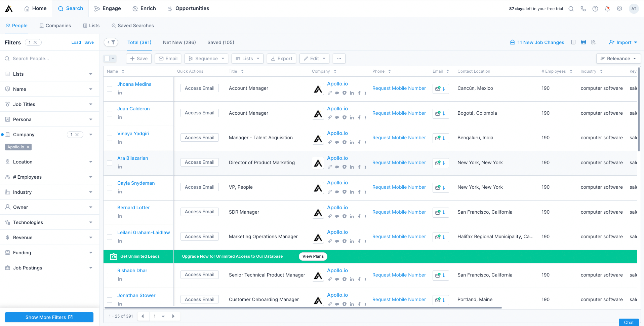Open the Sequence dropdown in the toolbar
Viewport: 644px width, 326px height.
pos(206,58)
